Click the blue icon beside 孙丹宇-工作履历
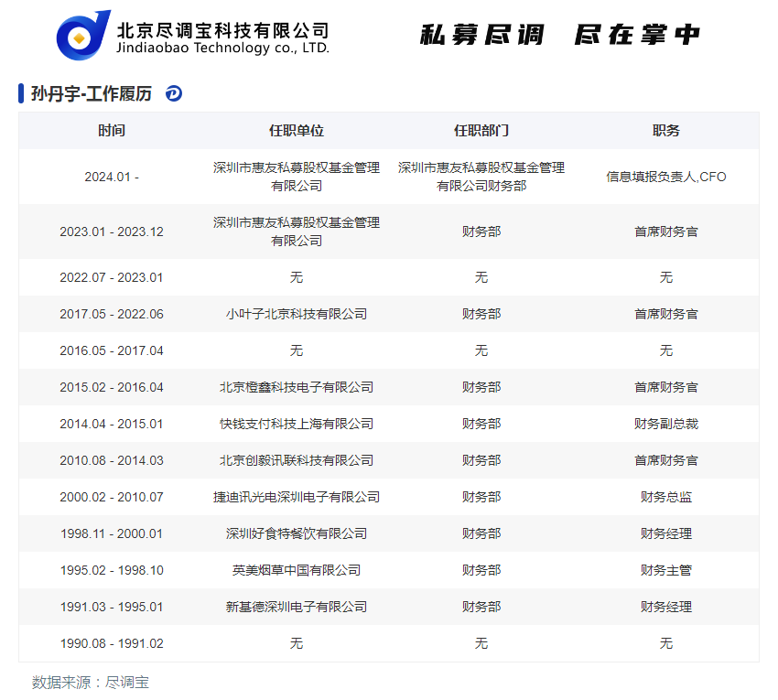Image resolution: width=778 pixels, height=700 pixels. click(174, 93)
